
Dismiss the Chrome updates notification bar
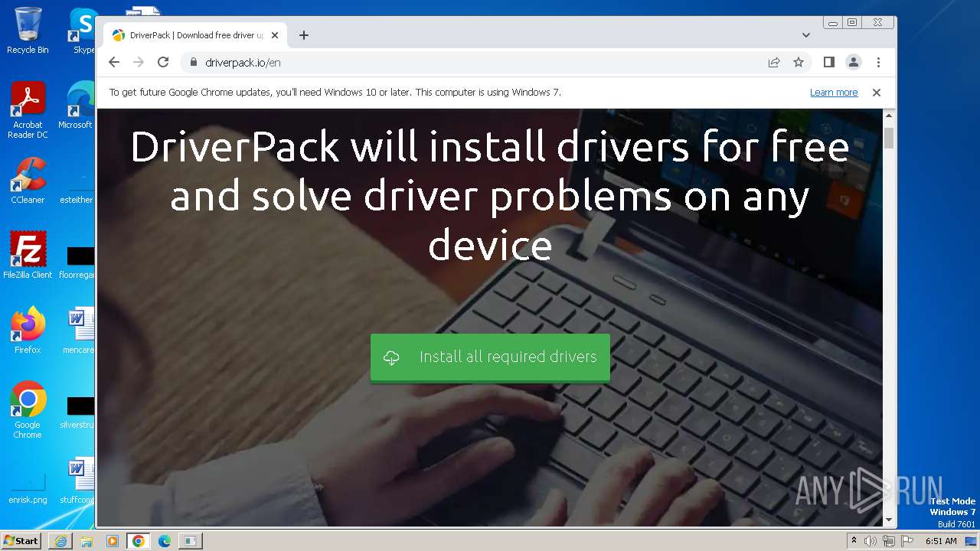point(877,93)
